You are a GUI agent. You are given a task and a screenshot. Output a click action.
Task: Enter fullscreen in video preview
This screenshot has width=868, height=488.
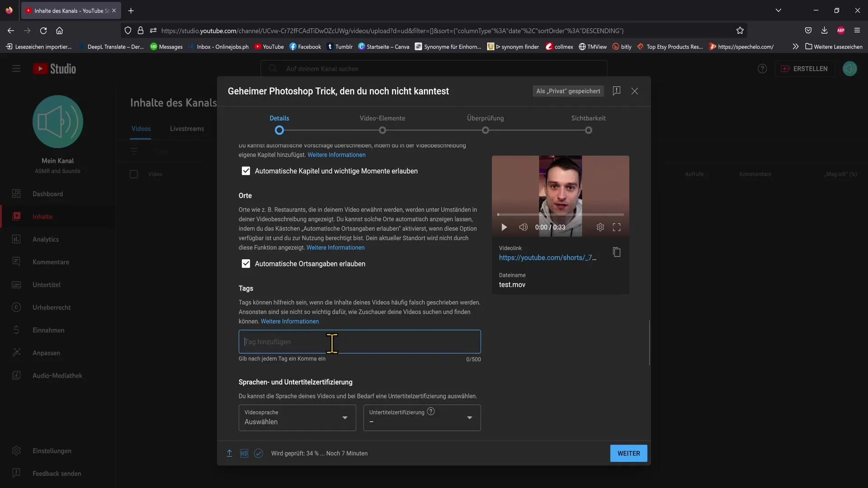(x=617, y=227)
